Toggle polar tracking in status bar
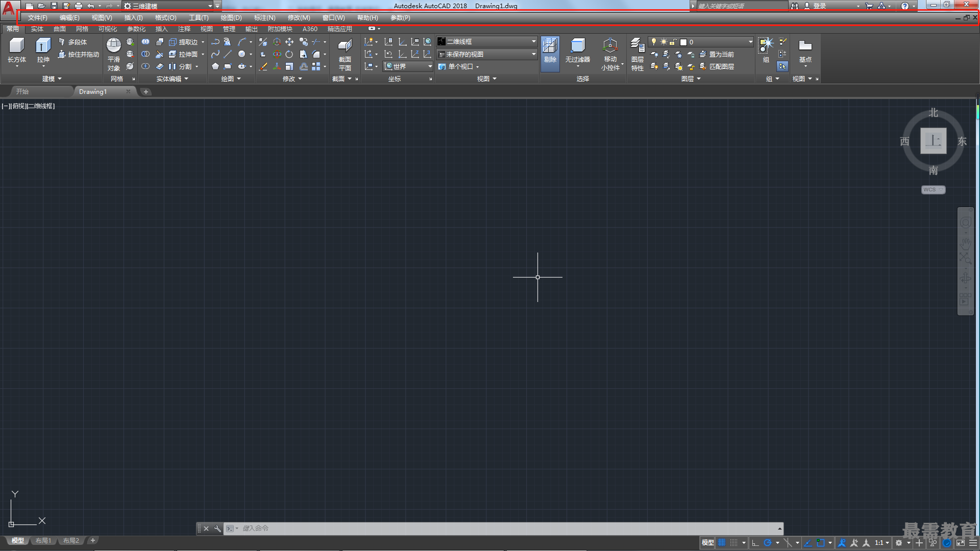This screenshot has height=551, width=980. pyautogui.click(x=768, y=543)
